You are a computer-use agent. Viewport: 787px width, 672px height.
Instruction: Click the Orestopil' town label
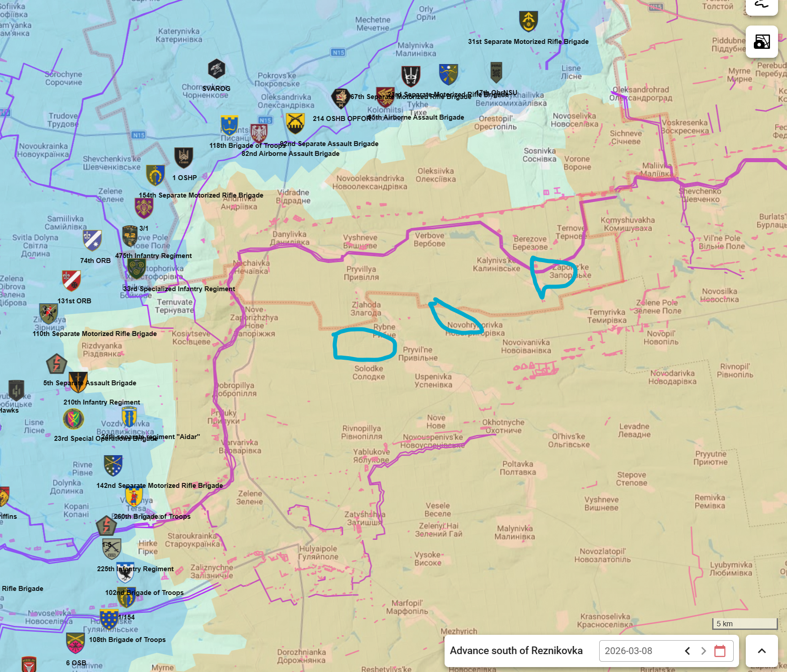[x=496, y=122]
